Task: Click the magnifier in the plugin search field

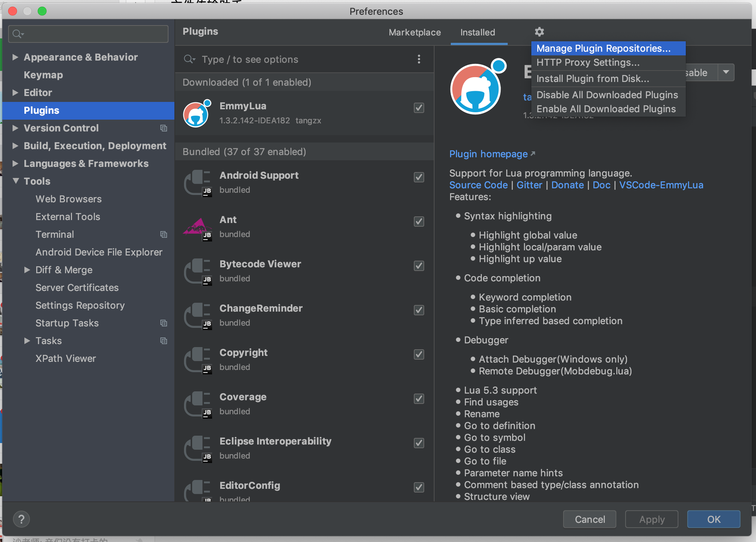Action: pos(189,59)
